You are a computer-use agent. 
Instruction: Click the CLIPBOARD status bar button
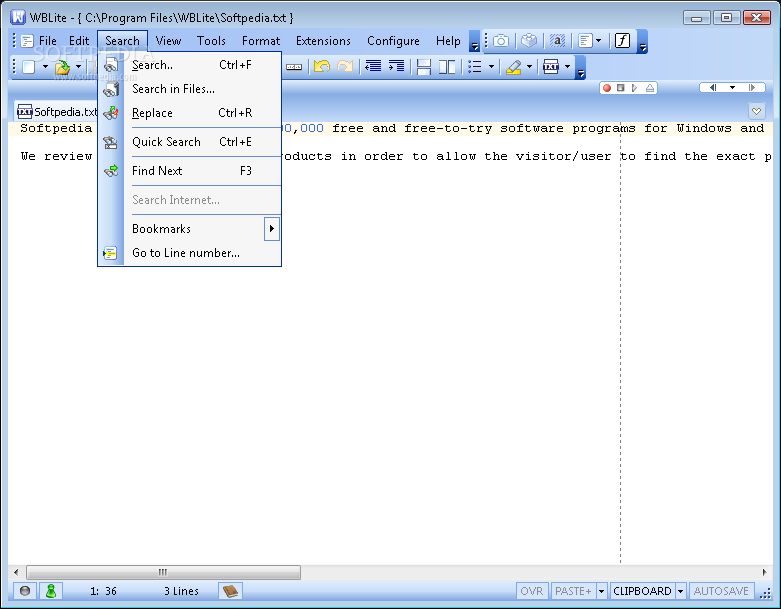pyautogui.click(x=643, y=591)
